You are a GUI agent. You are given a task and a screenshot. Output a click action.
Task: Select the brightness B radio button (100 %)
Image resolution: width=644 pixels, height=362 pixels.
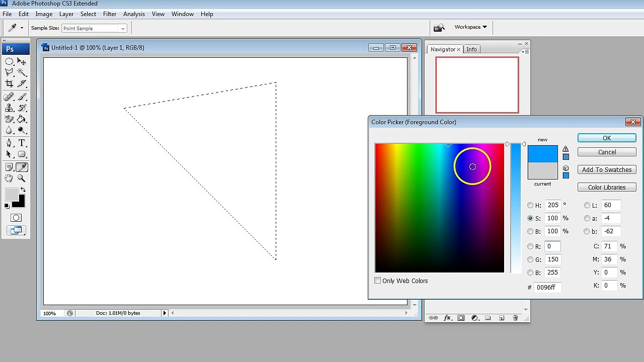[530, 231]
